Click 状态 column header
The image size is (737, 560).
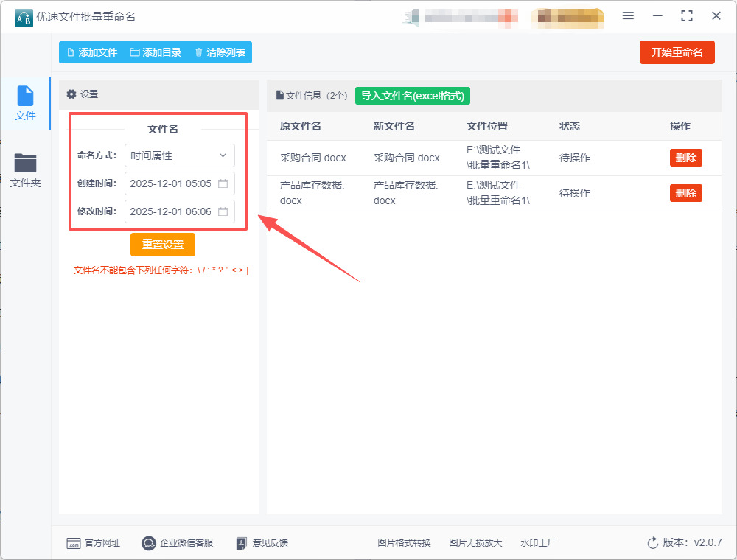[x=570, y=126]
